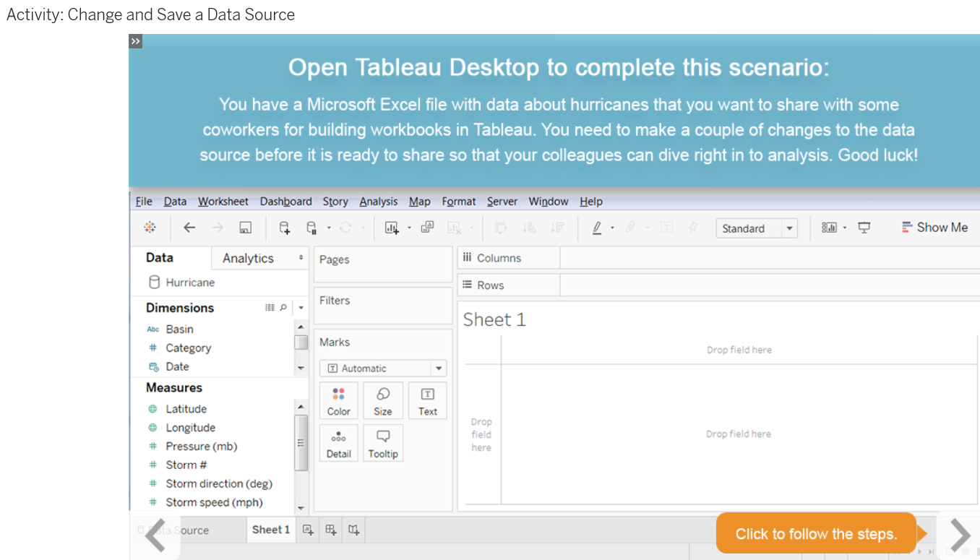Click the Show Me button
Image resolution: width=980 pixels, height=560 pixels.
[934, 228]
